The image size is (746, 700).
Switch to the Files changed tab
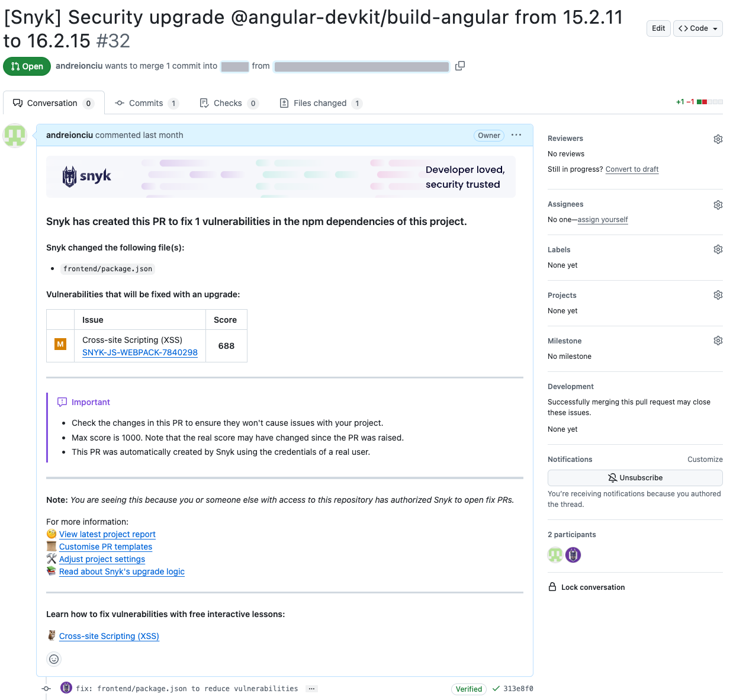(320, 103)
